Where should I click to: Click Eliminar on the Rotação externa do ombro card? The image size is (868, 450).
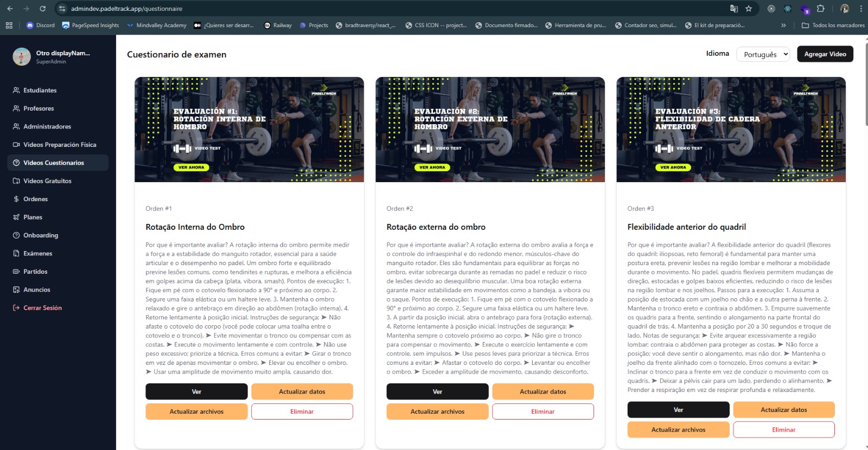click(543, 412)
